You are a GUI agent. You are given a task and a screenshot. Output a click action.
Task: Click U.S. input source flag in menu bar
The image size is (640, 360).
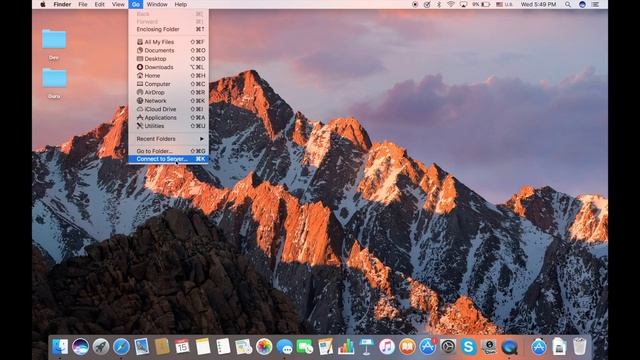tap(504, 4)
